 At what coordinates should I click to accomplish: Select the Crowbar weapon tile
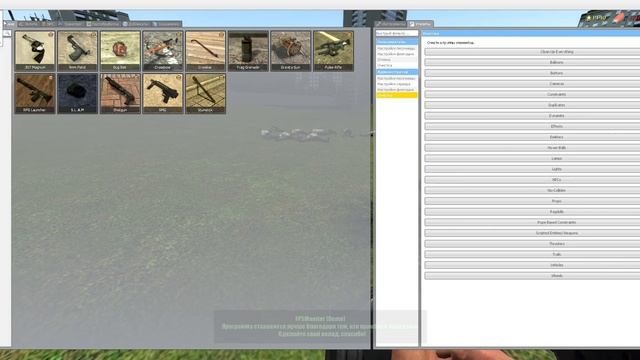[205, 51]
